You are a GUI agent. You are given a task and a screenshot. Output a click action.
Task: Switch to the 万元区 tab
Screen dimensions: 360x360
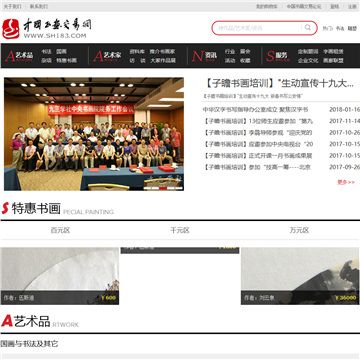[x=299, y=230]
